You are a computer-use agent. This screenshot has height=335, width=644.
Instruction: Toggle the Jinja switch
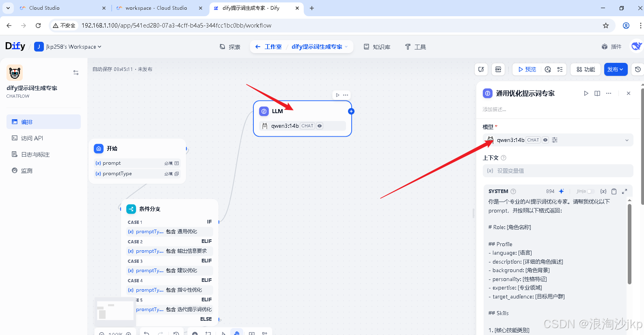click(591, 191)
